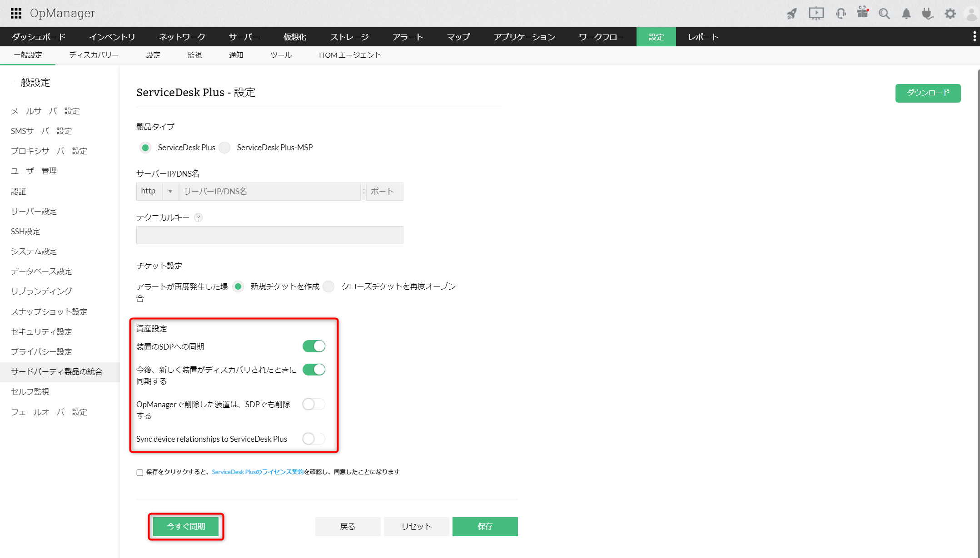
Task: Disable 装置のSDPへの同期 toggle
Action: pos(314,346)
